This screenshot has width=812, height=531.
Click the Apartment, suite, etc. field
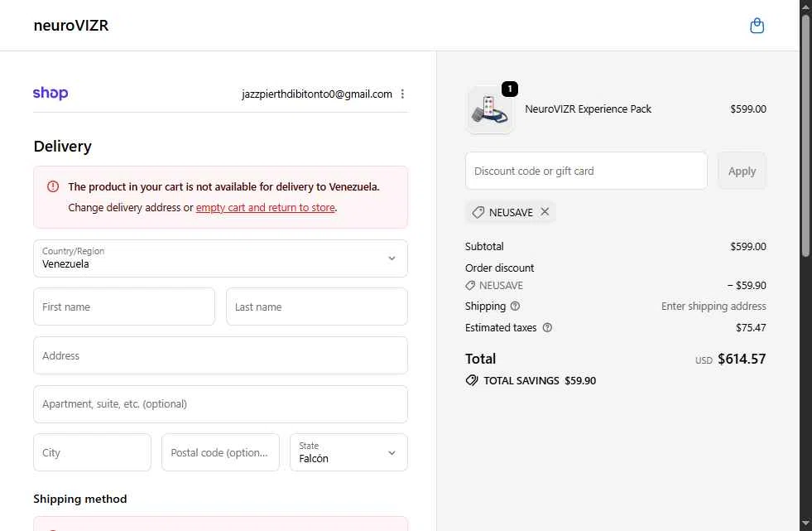220,404
